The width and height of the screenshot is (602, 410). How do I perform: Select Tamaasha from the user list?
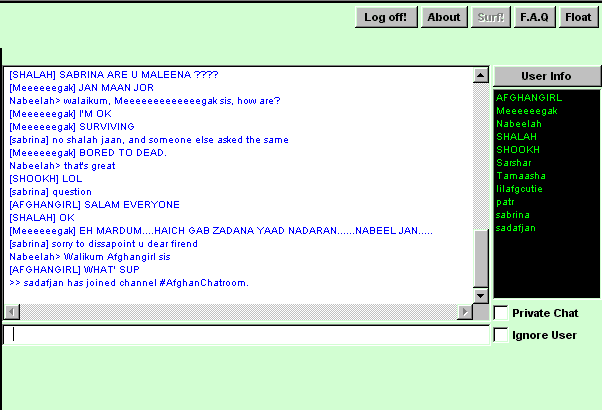tap(520, 176)
